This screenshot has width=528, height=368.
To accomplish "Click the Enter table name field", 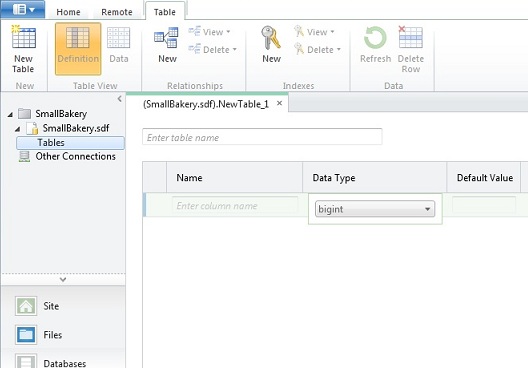I will pyautogui.click(x=262, y=137).
